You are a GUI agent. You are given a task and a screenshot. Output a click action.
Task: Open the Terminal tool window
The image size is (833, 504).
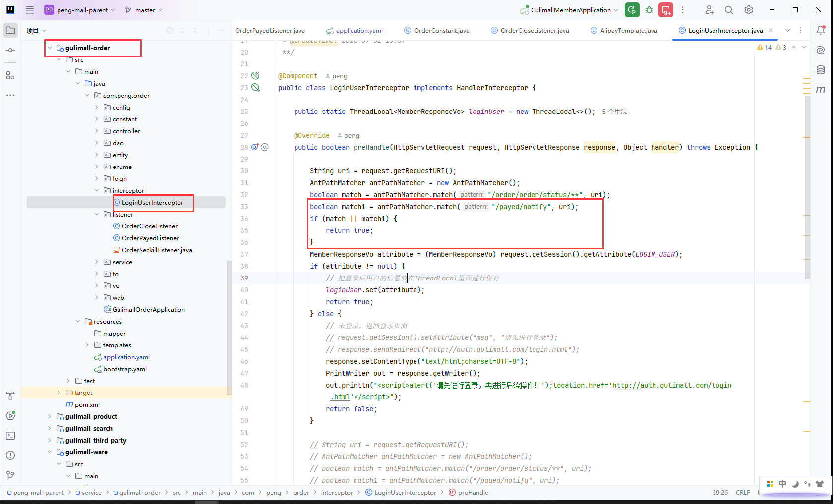coord(10,436)
